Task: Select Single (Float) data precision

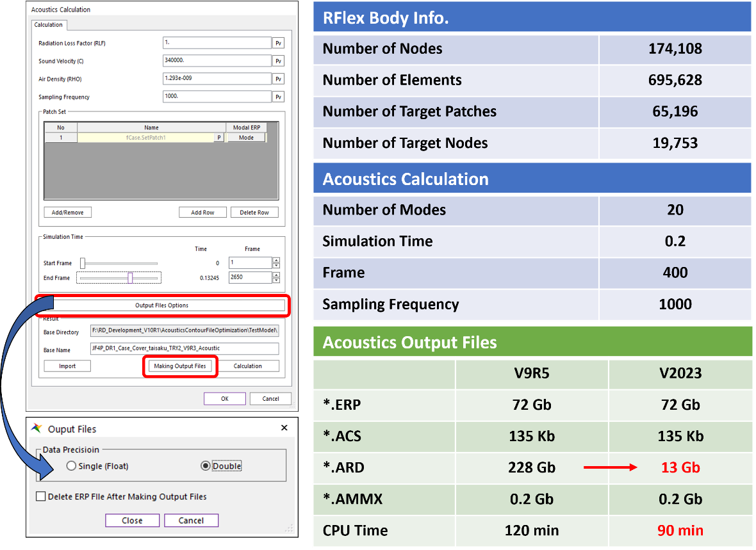Action: 71,466
